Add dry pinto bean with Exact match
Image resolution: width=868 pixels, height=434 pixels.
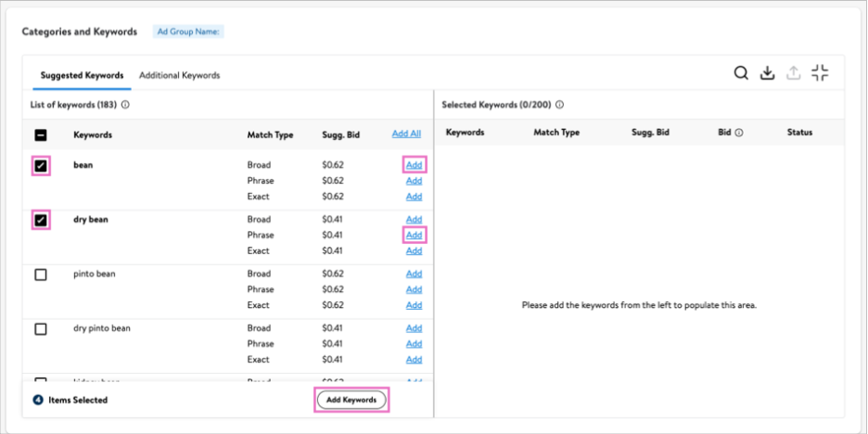pos(415,360)
